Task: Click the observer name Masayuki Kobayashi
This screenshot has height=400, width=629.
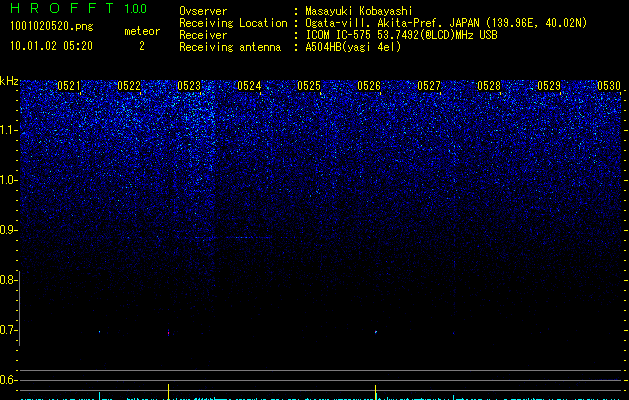Action: (359, 11)
